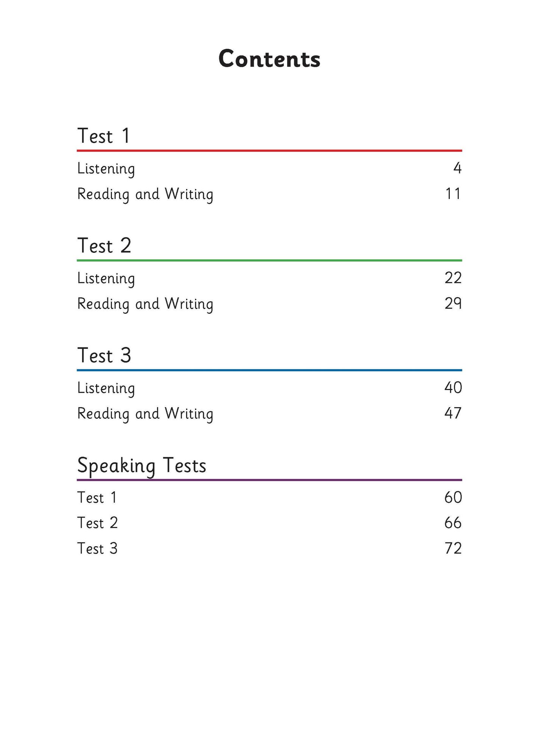Open Test 2 Reading and Writing entry
539x756 pixels.
click(145, 304)
